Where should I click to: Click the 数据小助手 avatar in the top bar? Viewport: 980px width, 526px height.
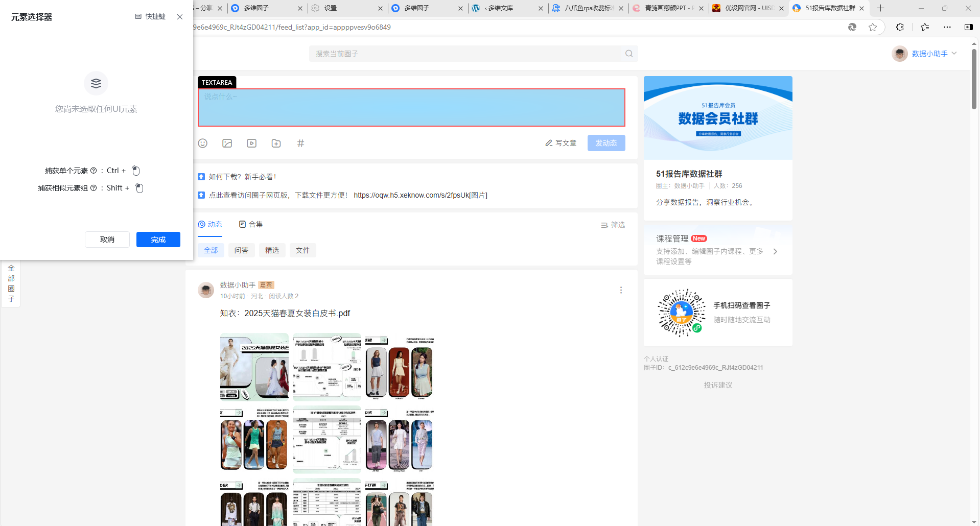click(900, 54)
